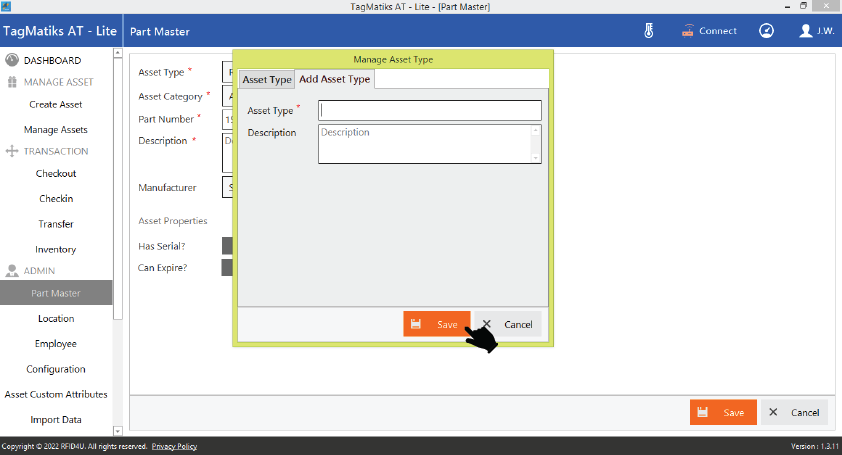Viewport: 842px width, 455px height.
Task: Open Asset Custom Attributes in sidebar
Action: (56, 395)
